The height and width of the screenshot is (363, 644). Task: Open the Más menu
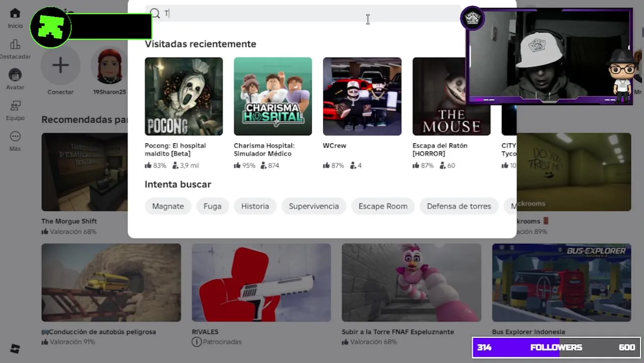[x=15, y=141]
